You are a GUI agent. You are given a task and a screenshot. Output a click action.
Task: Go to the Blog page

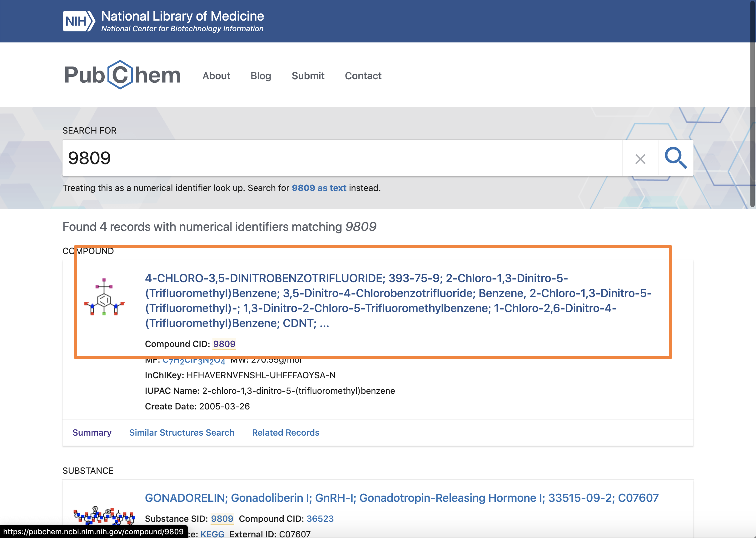261,76
